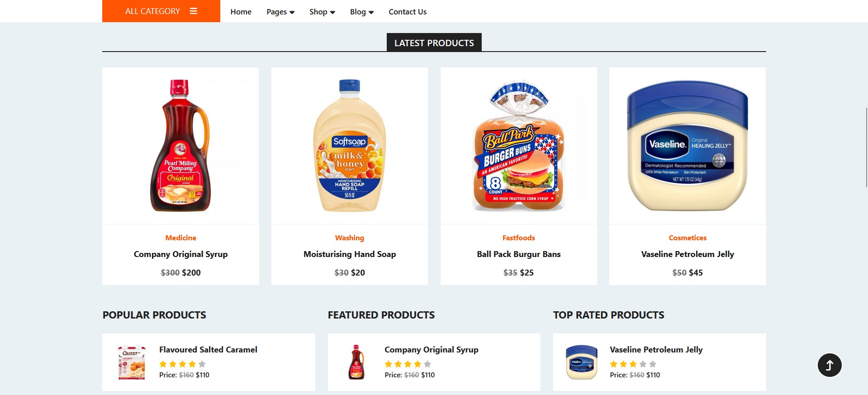Open the Ball Park burger buns image
Screen dimensions: 868x395
[x=518, y=146]
